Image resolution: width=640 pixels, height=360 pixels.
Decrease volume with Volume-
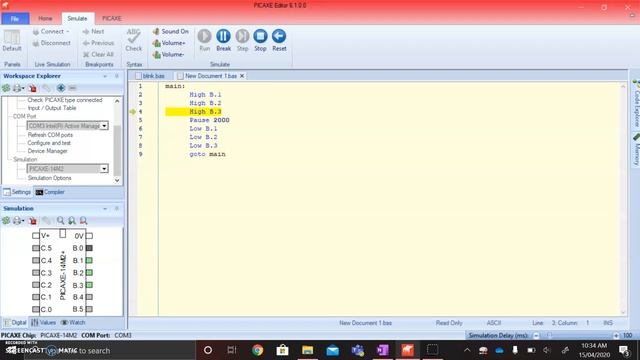click(x=168, y=54)
